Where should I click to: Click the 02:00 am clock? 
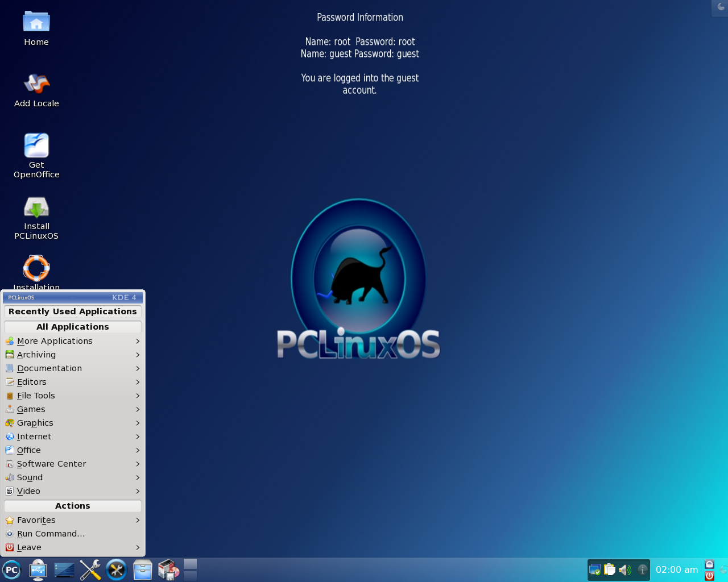pos(677,569)
